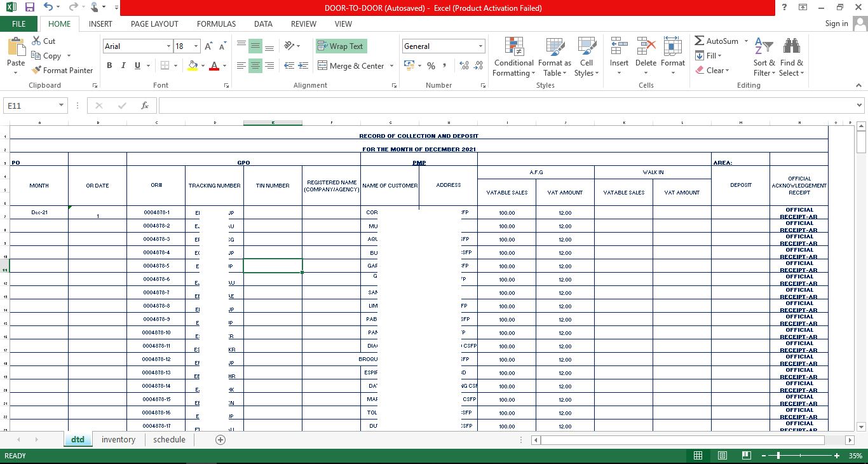Screen dimensions: 868x464
Task: Open the Clear dropdown
Action: point(712,70)
